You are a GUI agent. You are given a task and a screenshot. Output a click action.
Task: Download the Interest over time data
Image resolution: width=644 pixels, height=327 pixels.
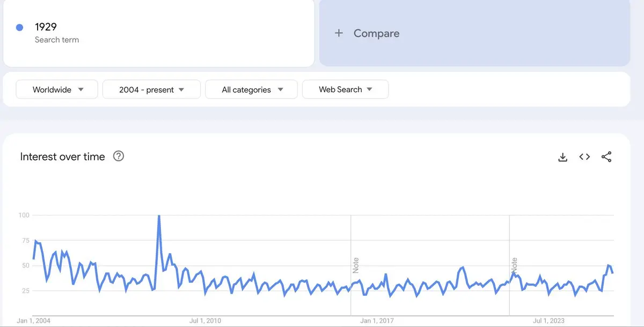click(x=562, y=157)
